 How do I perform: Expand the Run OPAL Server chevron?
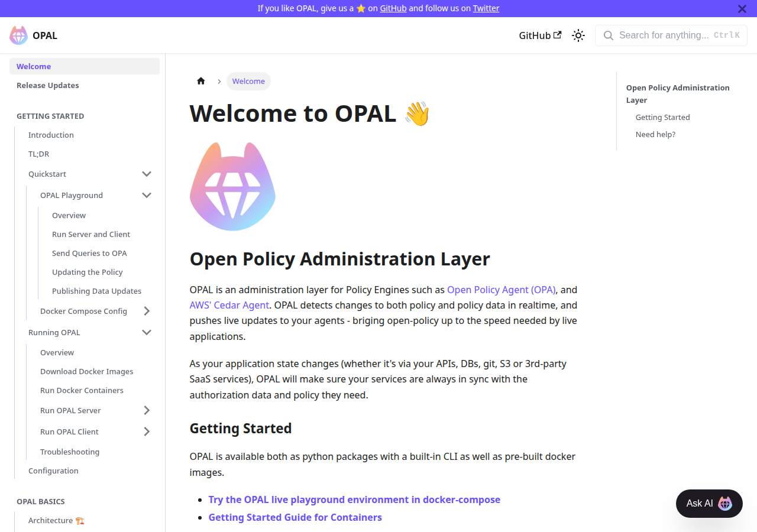pyautogui.click(x=147, y=410)
